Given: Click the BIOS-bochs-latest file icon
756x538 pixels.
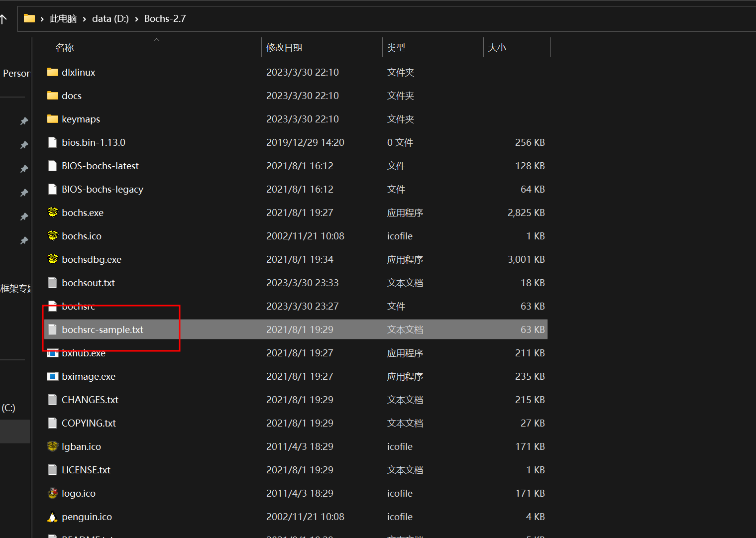Looking at the screenshot, I should [x=52, y=166].
